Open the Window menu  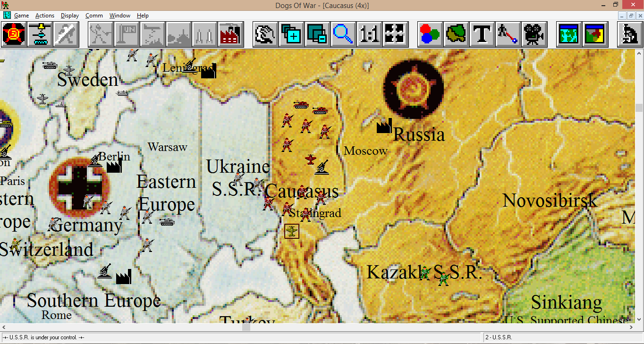click(x=120, y=16)
